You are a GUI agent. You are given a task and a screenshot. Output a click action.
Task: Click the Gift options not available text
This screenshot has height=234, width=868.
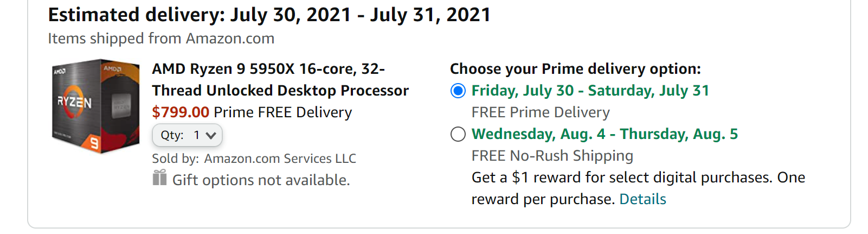click(x=261, y=180)
